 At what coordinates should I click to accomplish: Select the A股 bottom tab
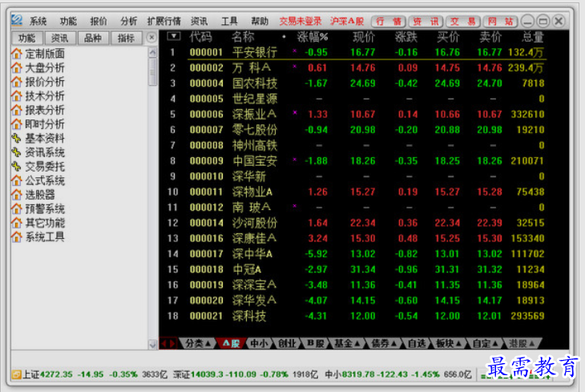point(231,343)
